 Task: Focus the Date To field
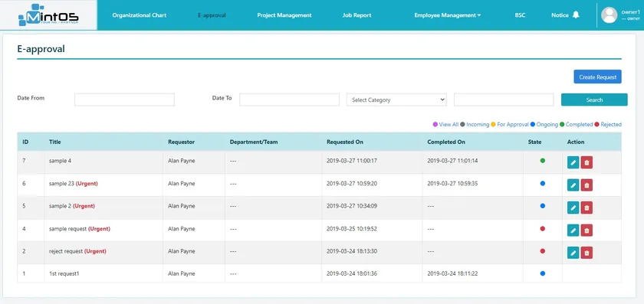289,100
